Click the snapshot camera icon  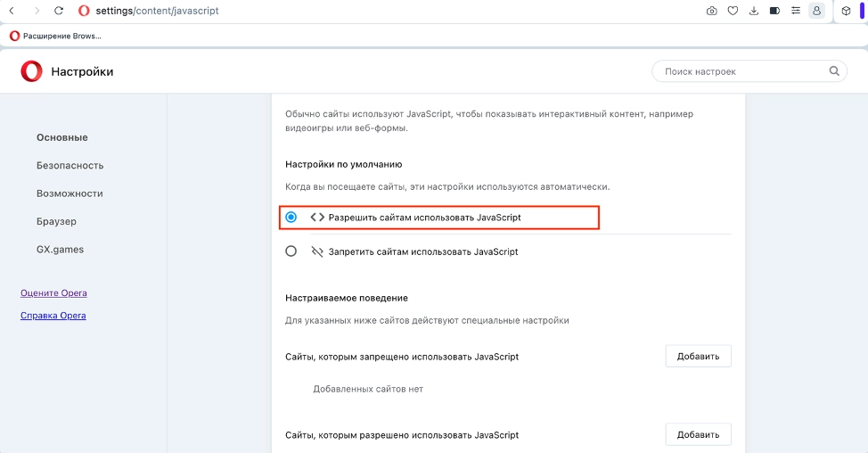[711, 11]
